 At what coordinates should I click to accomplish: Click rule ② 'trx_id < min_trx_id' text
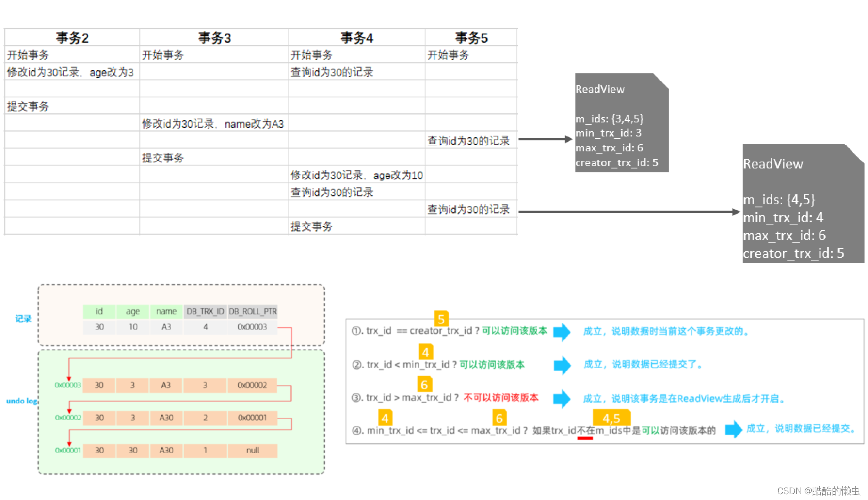point(408,364)
